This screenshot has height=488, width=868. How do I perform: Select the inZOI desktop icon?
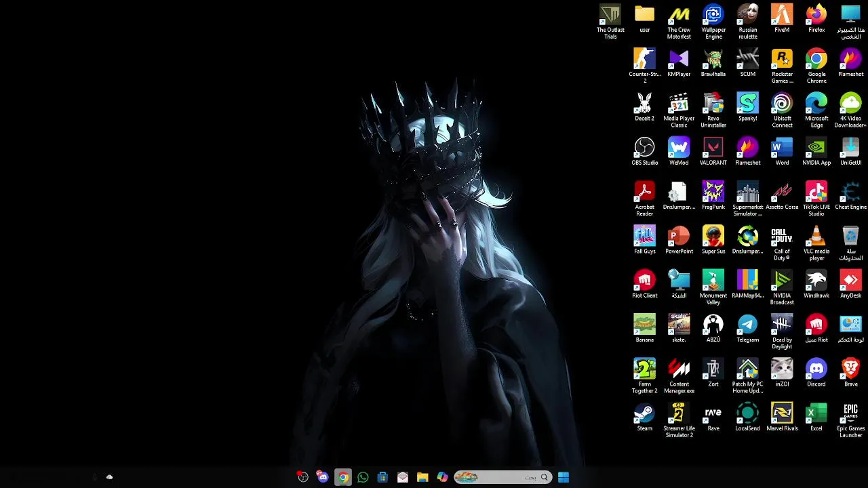[x=782, y=372]
